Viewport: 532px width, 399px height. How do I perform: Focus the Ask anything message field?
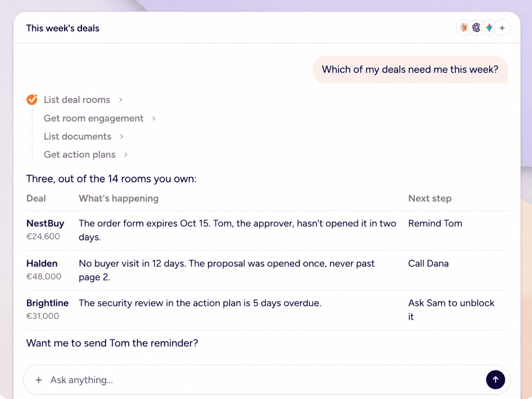point(266,380)
